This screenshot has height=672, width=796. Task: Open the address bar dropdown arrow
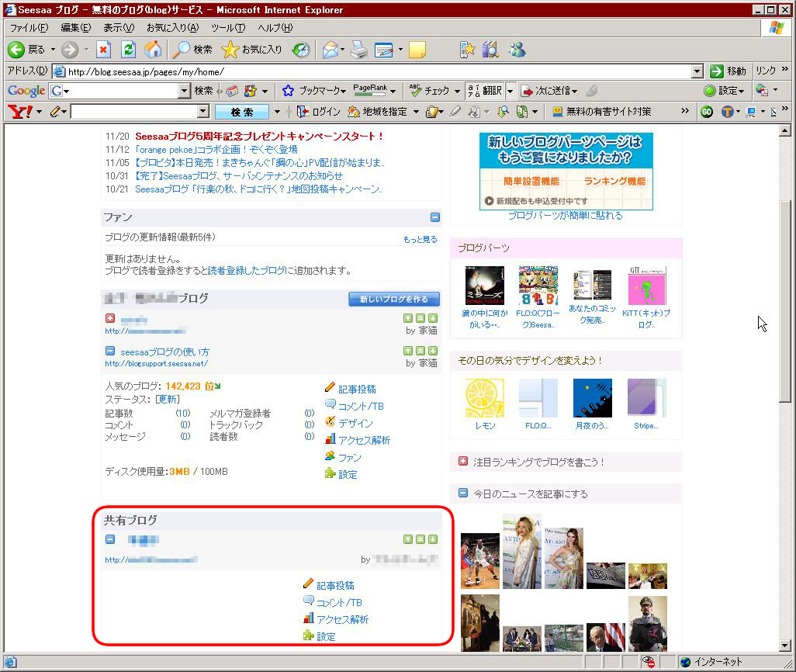tap(697, 71)
